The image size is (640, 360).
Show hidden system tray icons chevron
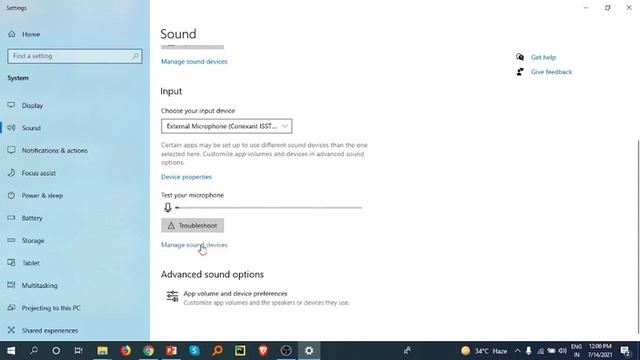coord(518,351)
